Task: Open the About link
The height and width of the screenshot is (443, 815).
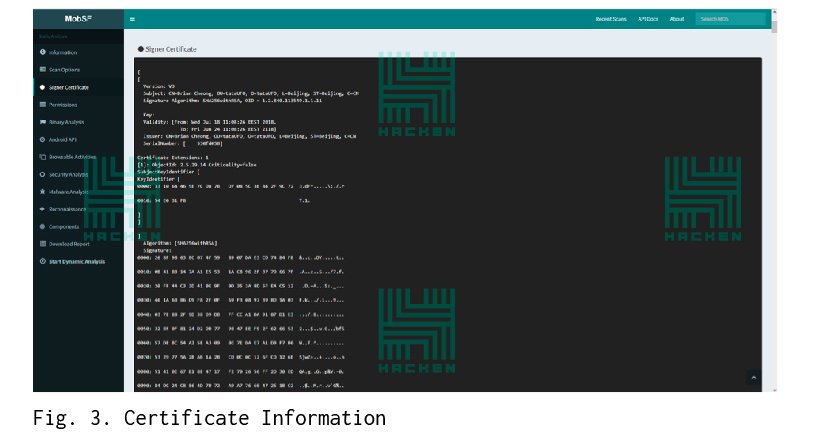Action: pos(677,19)
